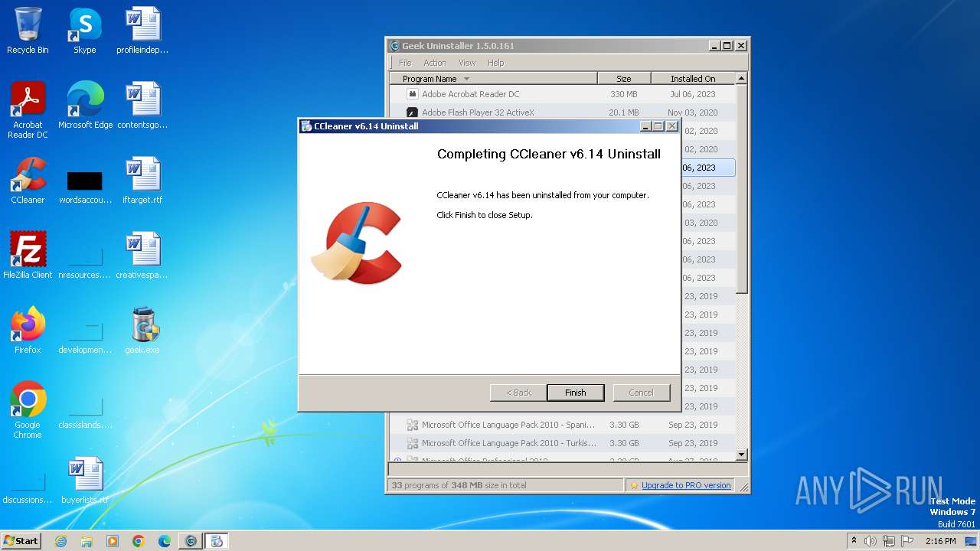Open buyerlists.rtf document on desktop

click(84, 481)
